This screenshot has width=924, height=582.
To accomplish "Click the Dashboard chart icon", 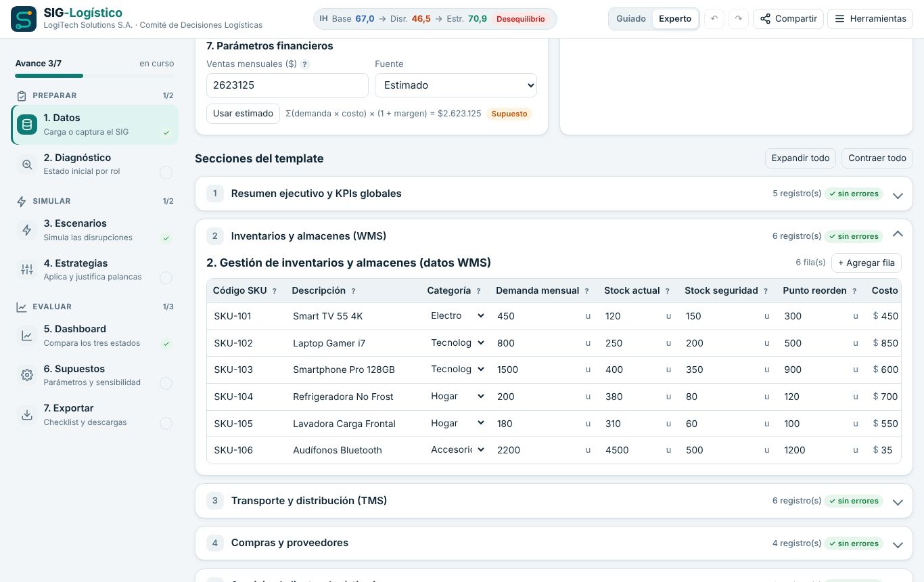I will [27, 336].
